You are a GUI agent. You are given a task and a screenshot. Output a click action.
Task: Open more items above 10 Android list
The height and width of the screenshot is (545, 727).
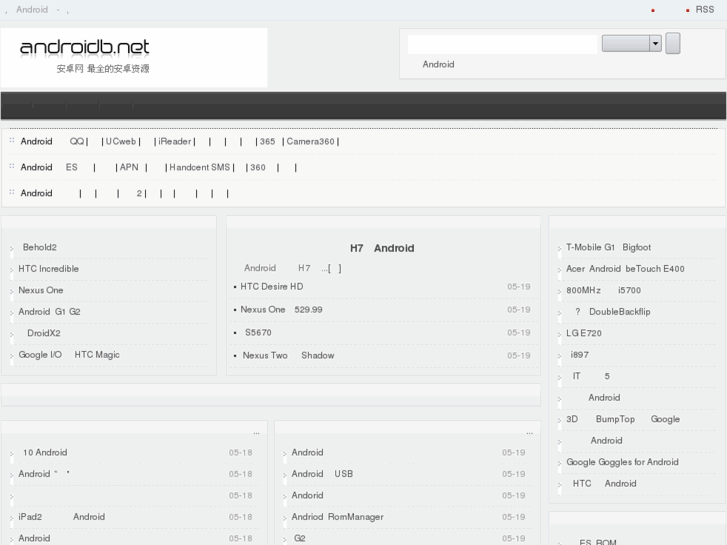tap(256, 433)
